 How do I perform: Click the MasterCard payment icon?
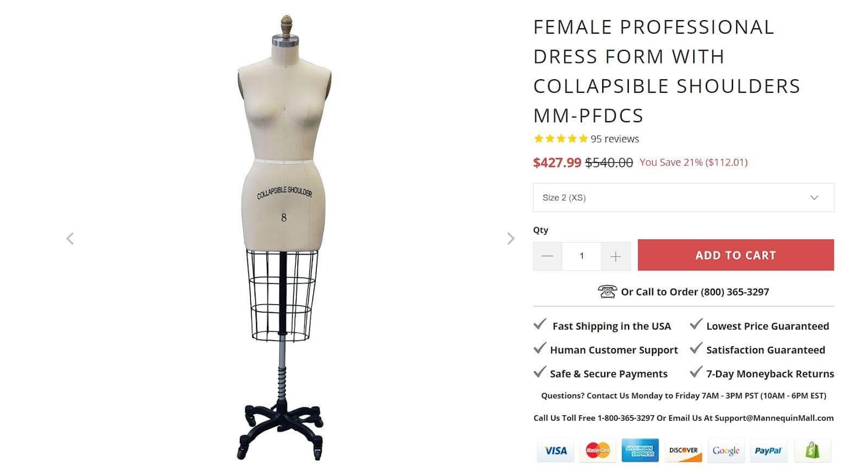click(x=598, y=451)
